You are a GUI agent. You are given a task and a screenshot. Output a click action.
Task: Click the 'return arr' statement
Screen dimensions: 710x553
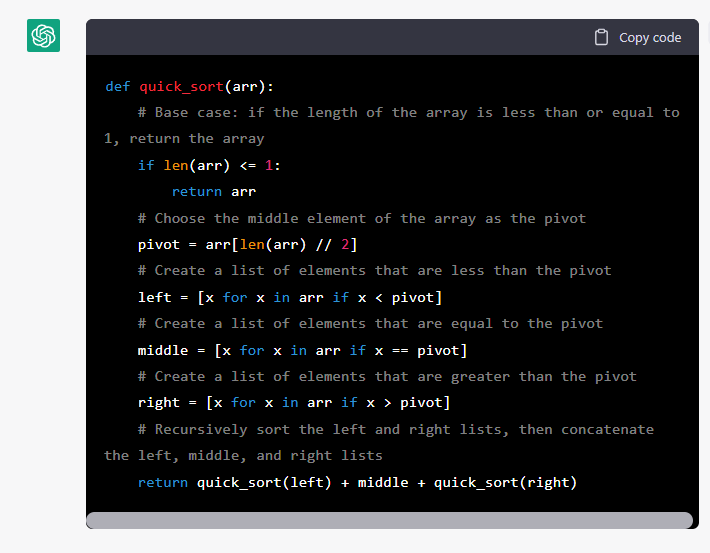[x=213, y=191]
